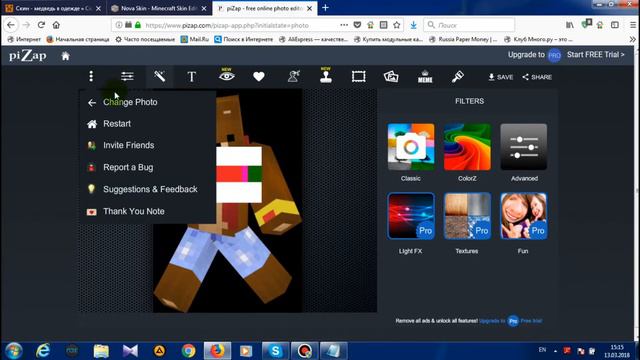Save the edited photo
The width and height of the screenshot is (640, 360).
tap(501, 77)
